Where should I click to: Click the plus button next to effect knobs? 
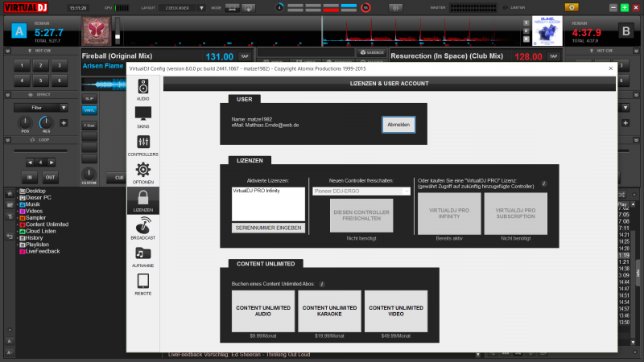(x=64, y=123)
